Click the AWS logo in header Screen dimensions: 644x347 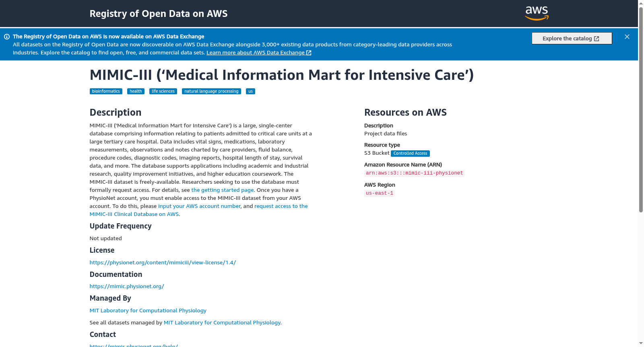tap(537, 13)
